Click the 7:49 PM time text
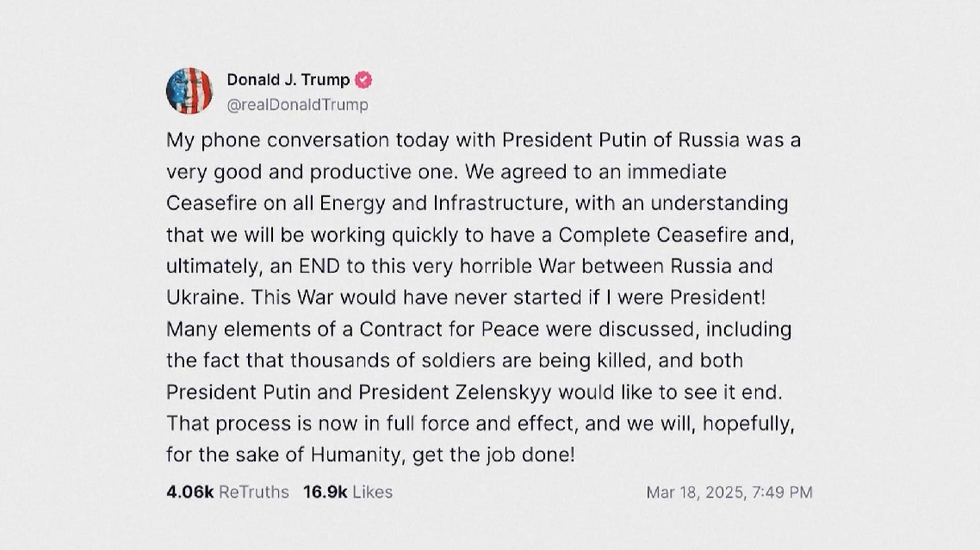This screenshot has width=980, height=550. (783, 492)
